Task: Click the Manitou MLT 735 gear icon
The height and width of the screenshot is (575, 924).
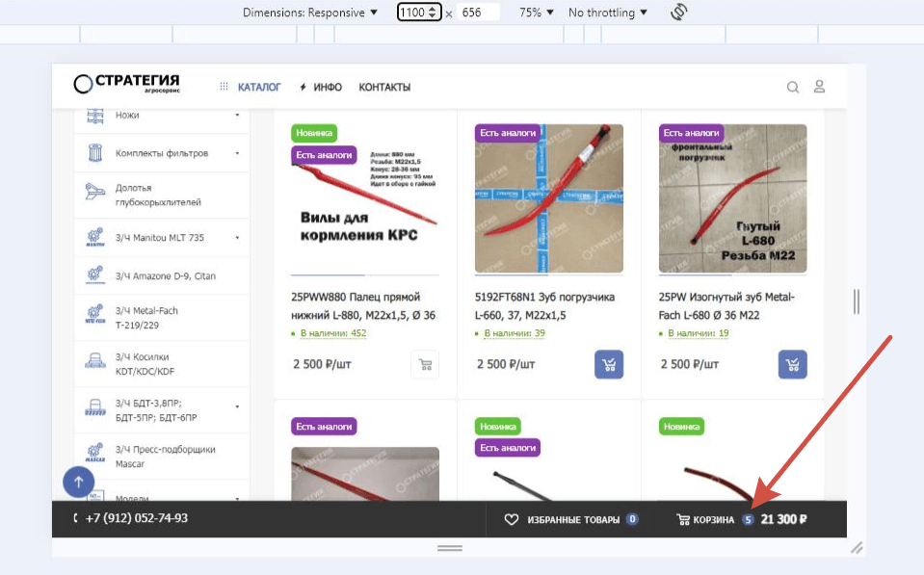Action: point(94,237)
